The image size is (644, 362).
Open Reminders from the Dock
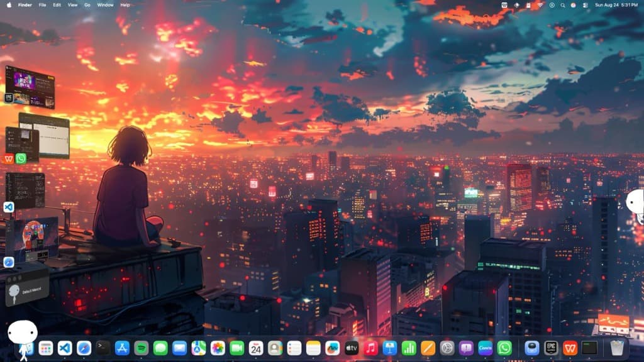294,348
